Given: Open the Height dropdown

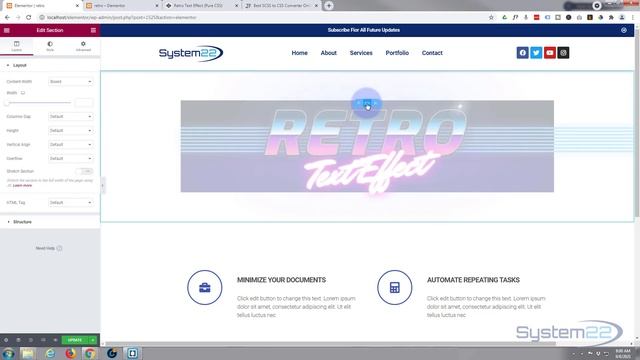Looking at the screenshot, I should click(71, 131).
